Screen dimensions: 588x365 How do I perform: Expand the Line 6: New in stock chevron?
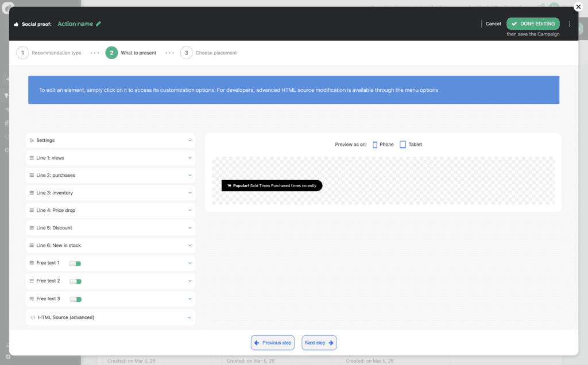click(x=190, y=246)
